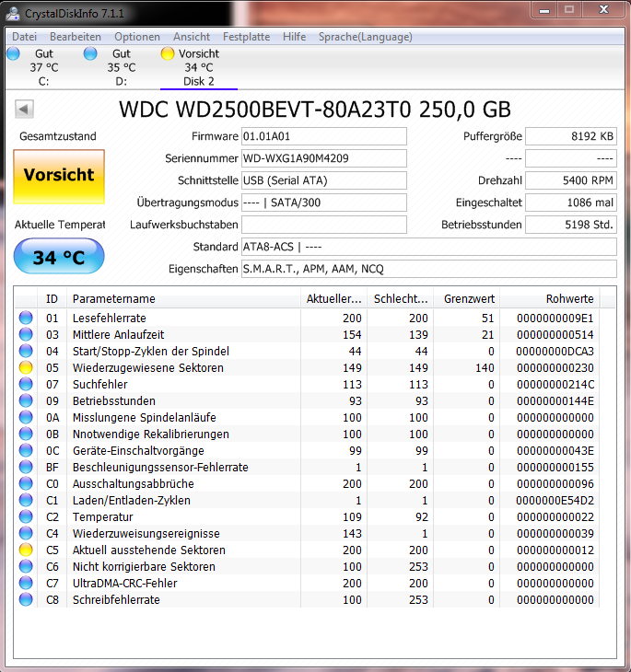The width and height of the screenshot is (631, 672).
Task: Click the status orb of Beschleunigungssensor-Fehlerrate
Action: [x=26, y=467]
